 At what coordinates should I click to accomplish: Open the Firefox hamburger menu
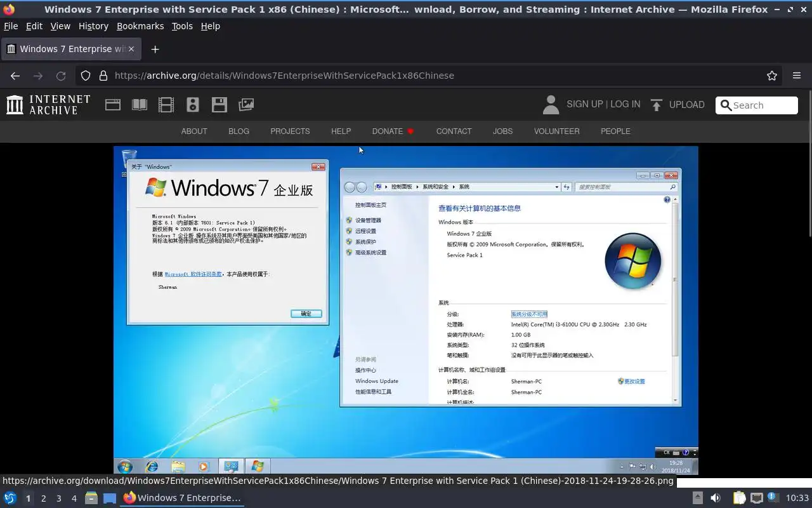point(797,76)
